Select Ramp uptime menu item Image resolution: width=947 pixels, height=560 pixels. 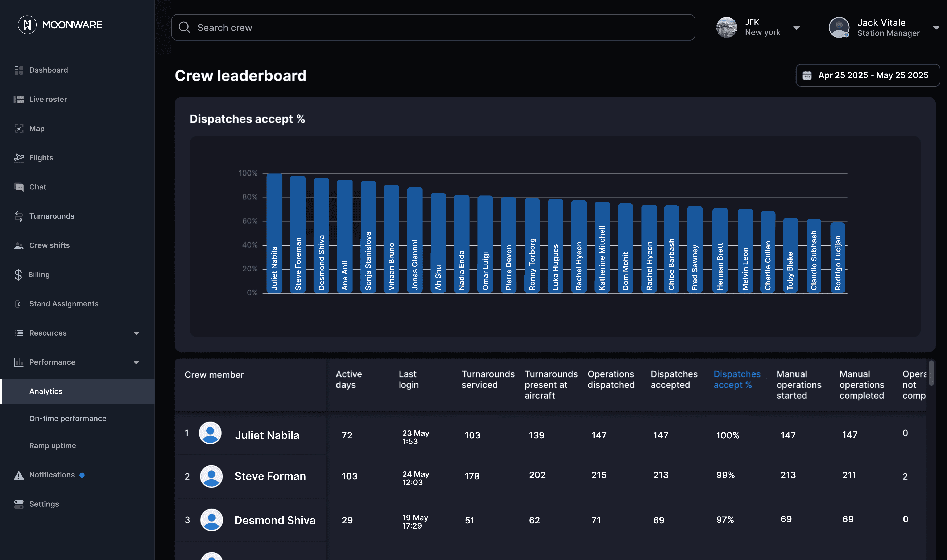(53, 446)
